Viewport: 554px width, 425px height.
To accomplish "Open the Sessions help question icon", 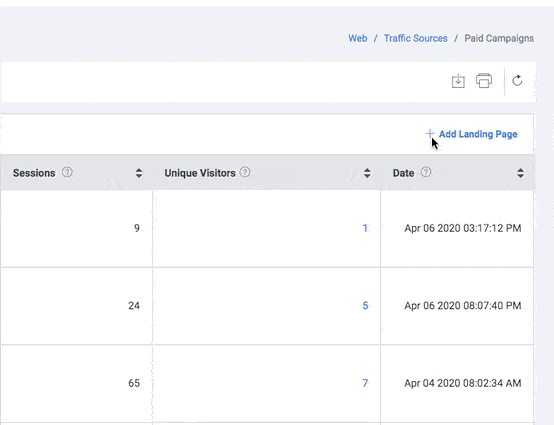I will [67, 172].
